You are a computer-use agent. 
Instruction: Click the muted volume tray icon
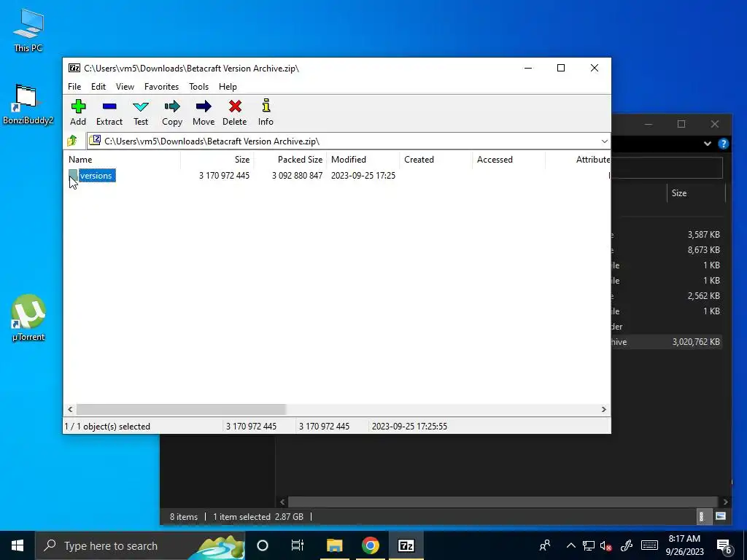coord(606,545)
